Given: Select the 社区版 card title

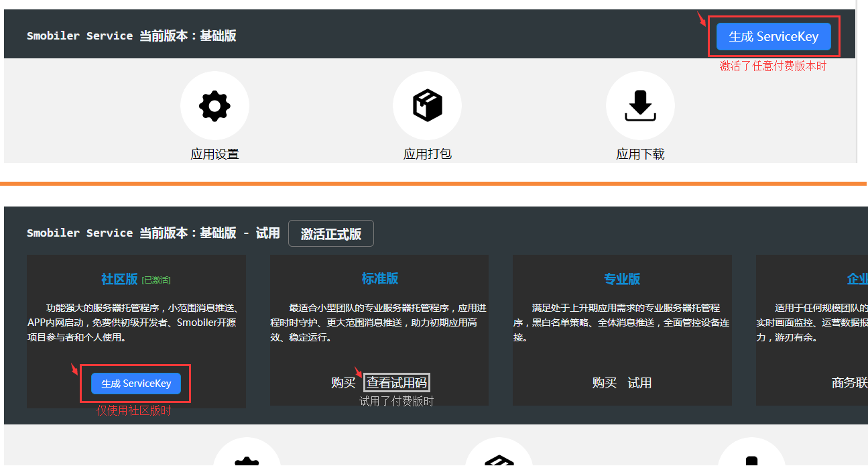Looking at the screenshot, I should click(x=119, y=279).
